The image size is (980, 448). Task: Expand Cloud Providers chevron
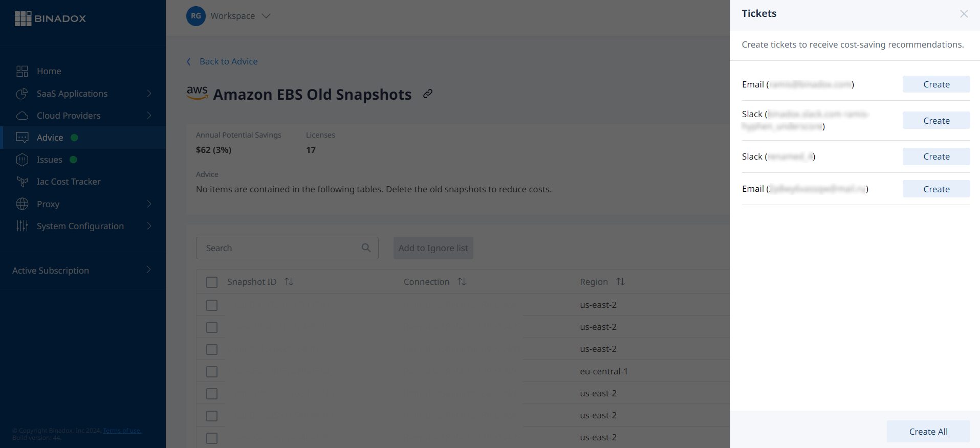[x=149, y=115]
